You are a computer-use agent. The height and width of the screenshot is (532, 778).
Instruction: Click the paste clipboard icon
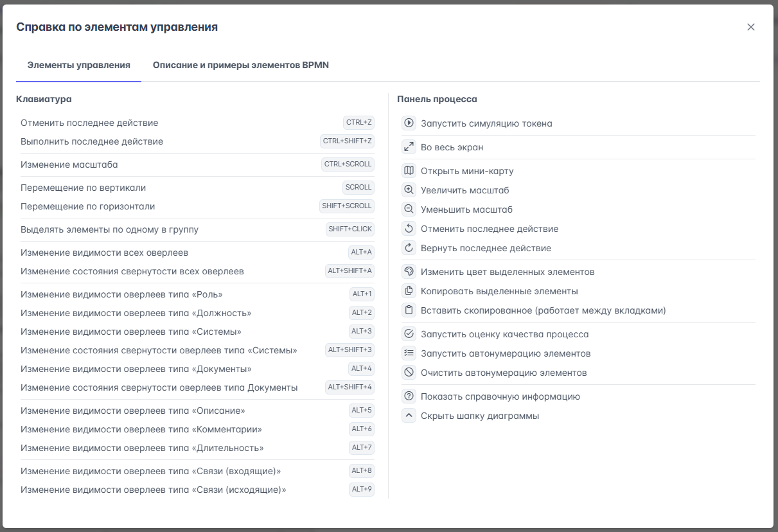409,310
